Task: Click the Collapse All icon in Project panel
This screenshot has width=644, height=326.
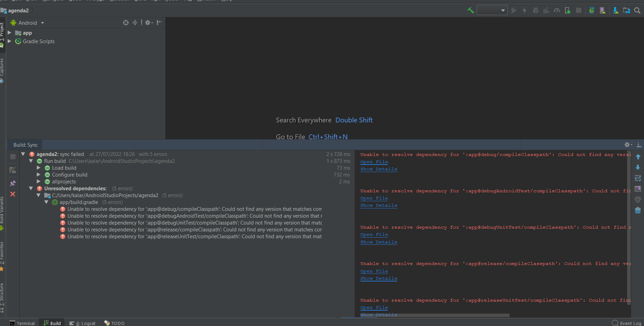Action: point(135,23)
